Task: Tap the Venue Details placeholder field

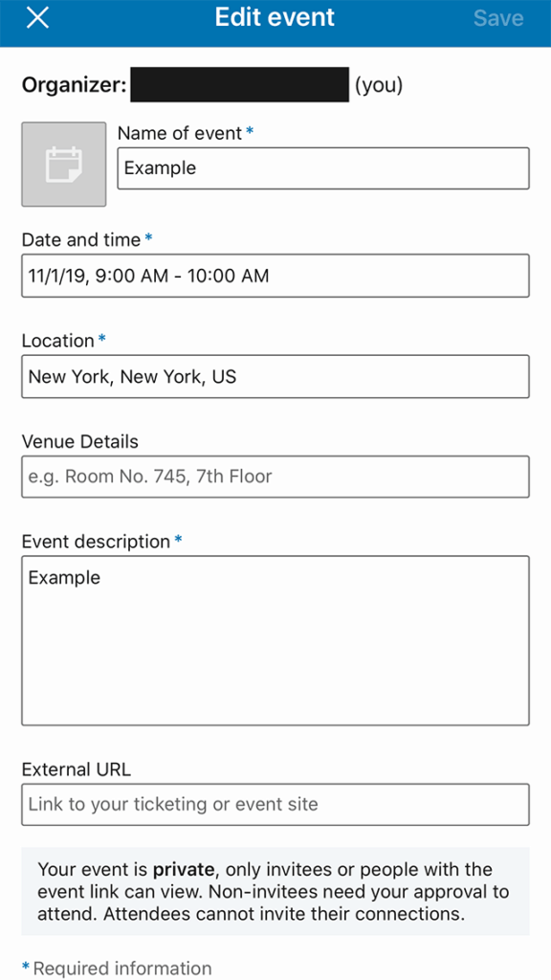Action: tap(275, 477)
